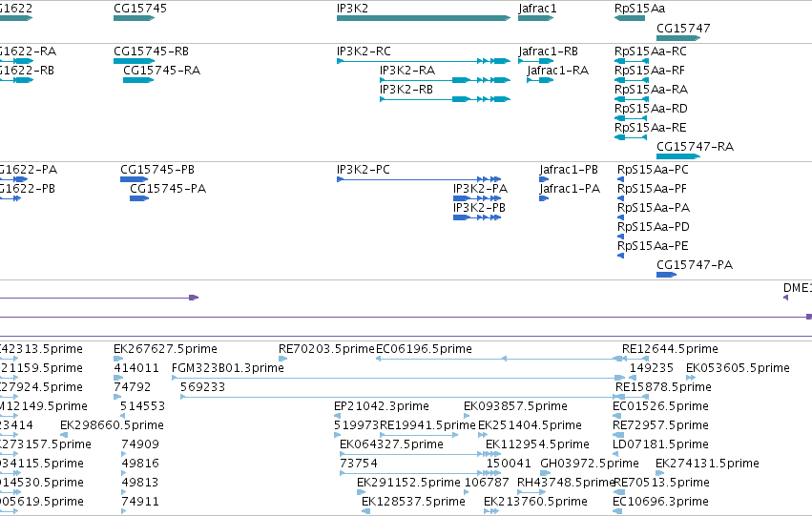Click EST EK267627.5prime
This screenshot has height=516, width=812.
point(165,349)
